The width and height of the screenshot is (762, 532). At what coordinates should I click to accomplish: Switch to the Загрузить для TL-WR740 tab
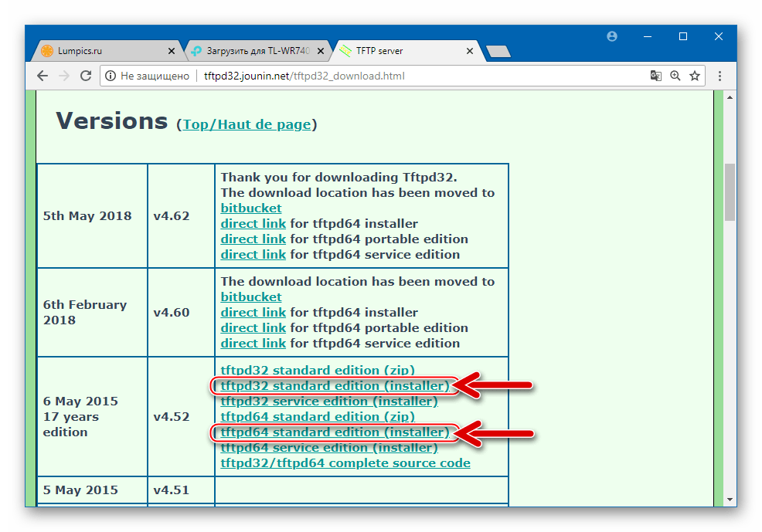(256, 51)
